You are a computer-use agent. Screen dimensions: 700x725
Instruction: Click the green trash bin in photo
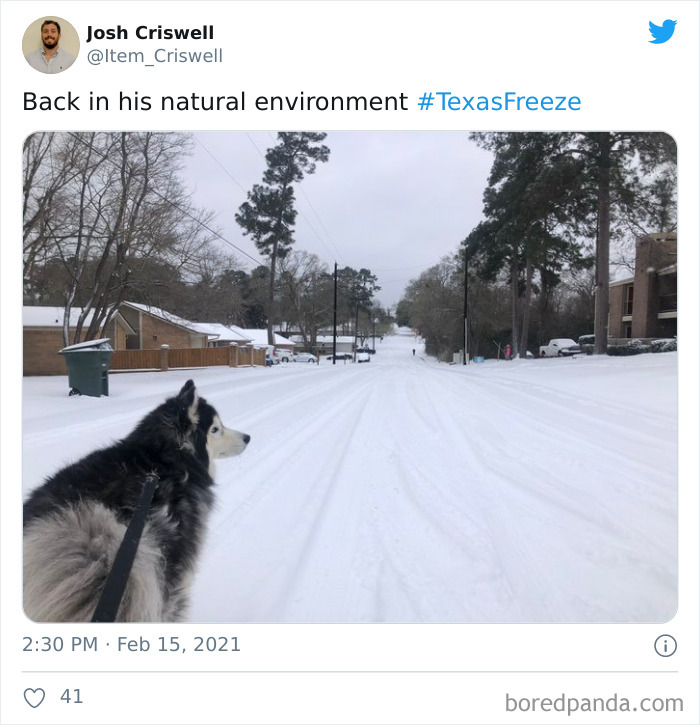tap(87, 368)
